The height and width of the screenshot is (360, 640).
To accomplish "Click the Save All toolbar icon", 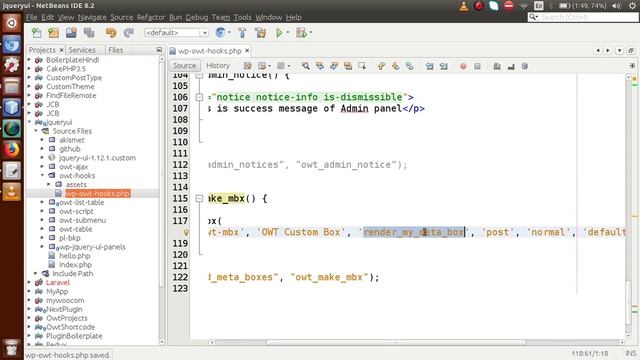I will pos(89,33).
